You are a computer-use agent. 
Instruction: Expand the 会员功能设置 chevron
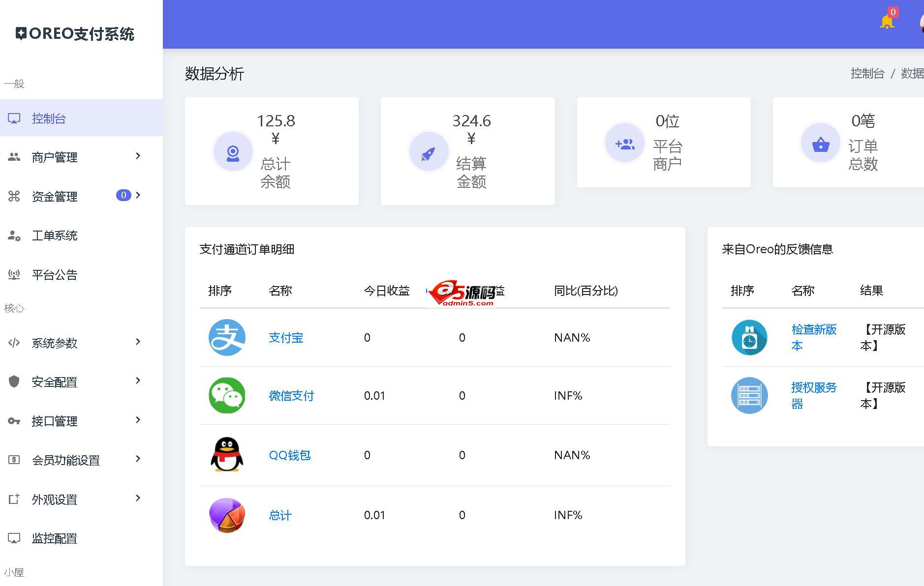[138, 459]
